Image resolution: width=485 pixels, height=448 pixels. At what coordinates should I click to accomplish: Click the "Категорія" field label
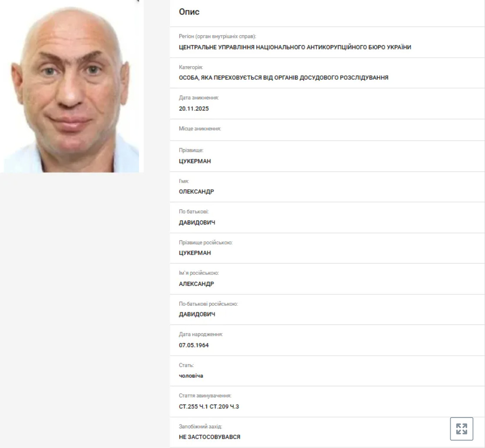[191, 67]
